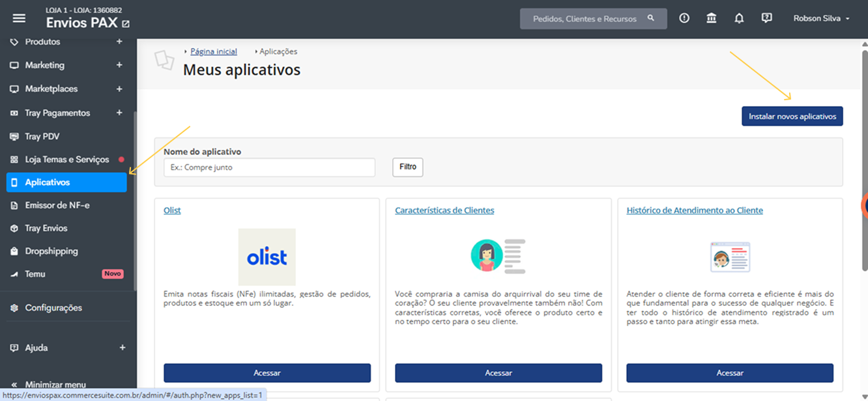Follow the Página inicial breadcrumb link
Viewport: 868px width, 401px height.
214,51
